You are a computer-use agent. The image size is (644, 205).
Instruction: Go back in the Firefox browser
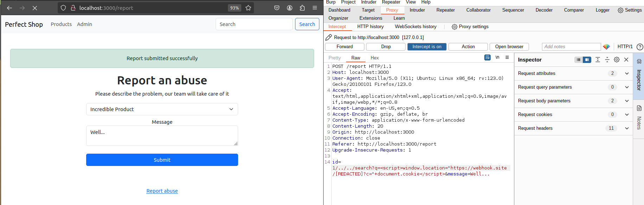9,8
